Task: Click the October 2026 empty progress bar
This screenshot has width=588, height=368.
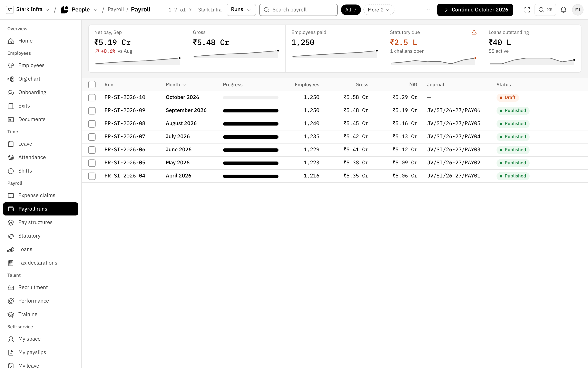Action: [x=251, y=98]
